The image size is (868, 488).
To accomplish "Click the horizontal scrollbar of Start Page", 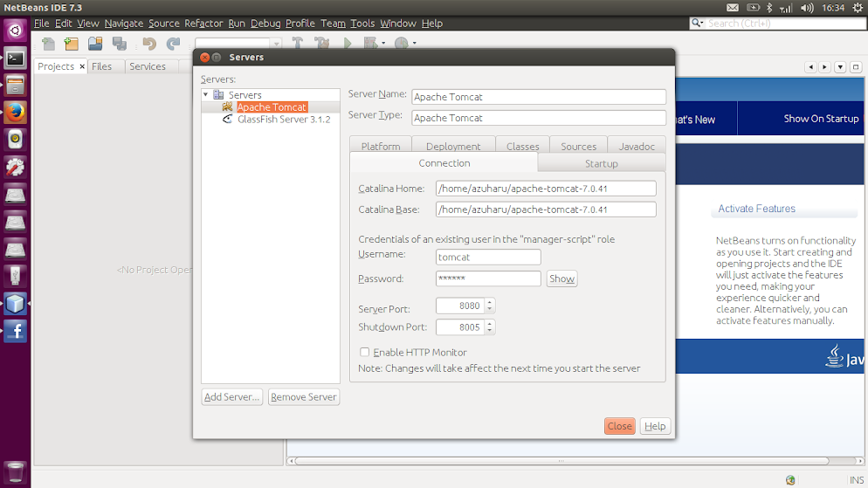I will coord(561,461).
